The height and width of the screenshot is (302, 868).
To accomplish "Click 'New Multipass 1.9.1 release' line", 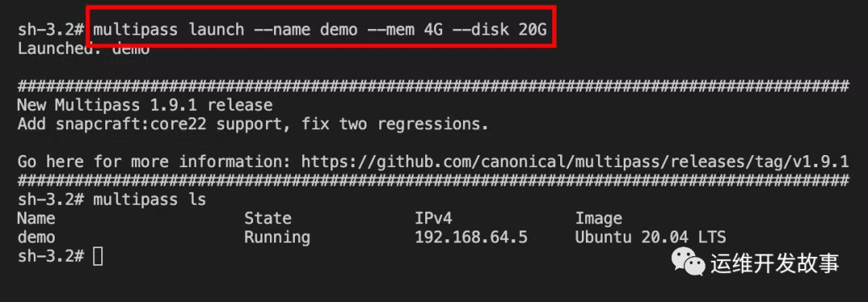I will pos(145,105).
